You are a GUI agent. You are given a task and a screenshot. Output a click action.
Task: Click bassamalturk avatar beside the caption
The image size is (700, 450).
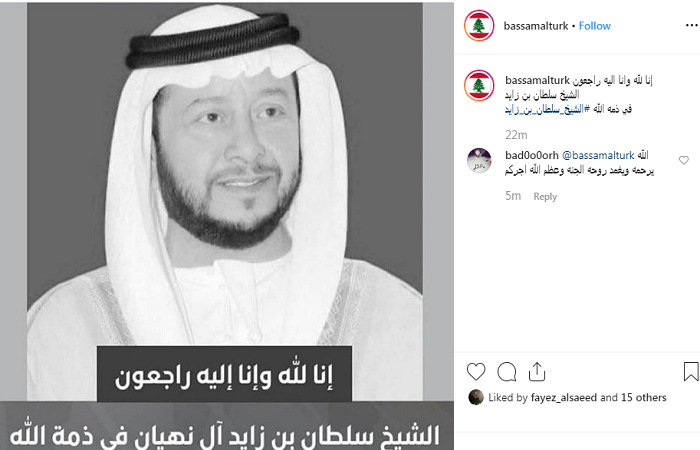(479, 85)
